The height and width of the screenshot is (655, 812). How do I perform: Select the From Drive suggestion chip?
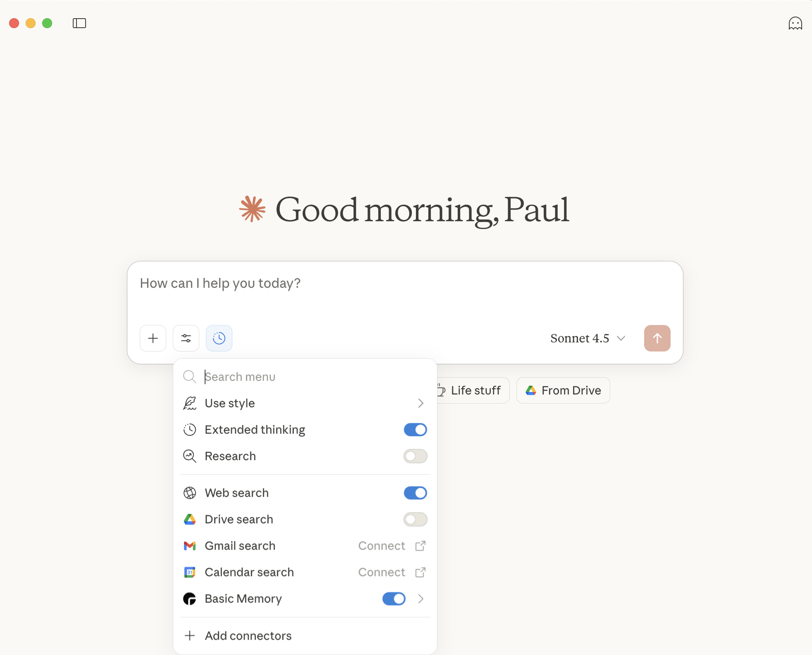pos(563,390)
